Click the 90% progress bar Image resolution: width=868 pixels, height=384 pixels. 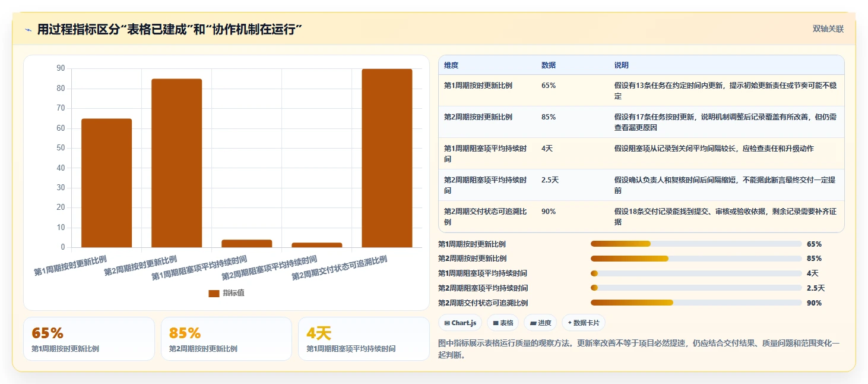tap(696, 303)
